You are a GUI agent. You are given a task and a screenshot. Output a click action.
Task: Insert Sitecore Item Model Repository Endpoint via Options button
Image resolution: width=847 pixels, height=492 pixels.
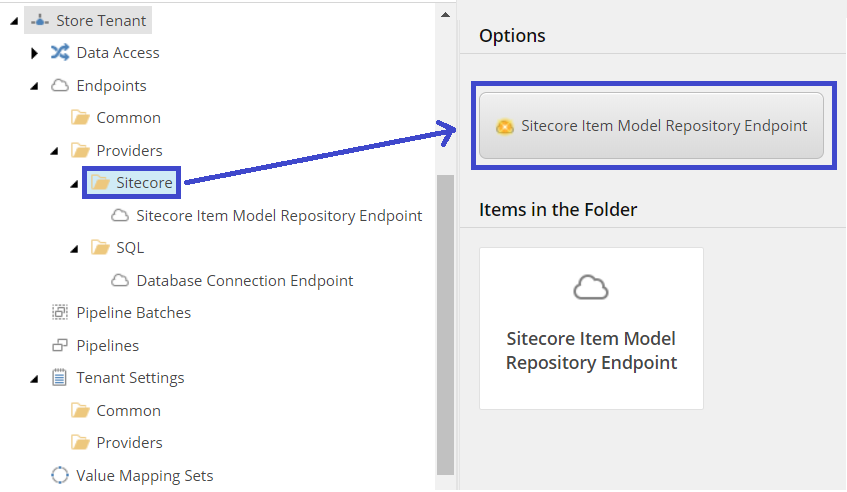651,126
